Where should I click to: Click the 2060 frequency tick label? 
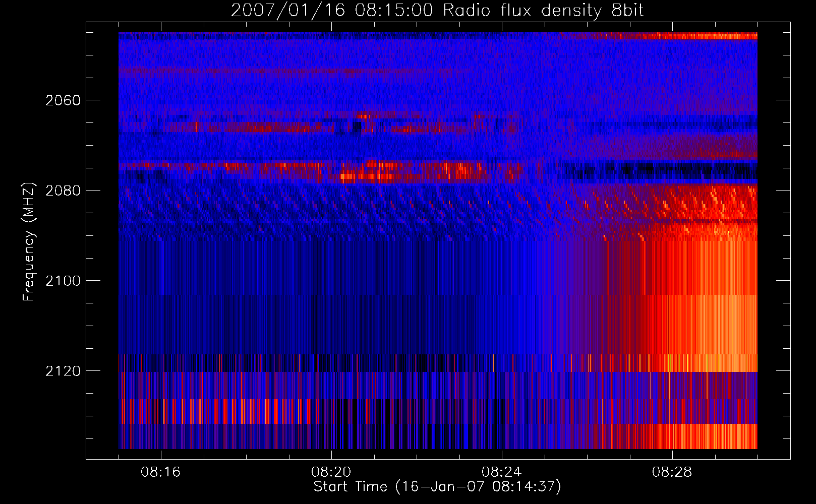pos(63,100)
